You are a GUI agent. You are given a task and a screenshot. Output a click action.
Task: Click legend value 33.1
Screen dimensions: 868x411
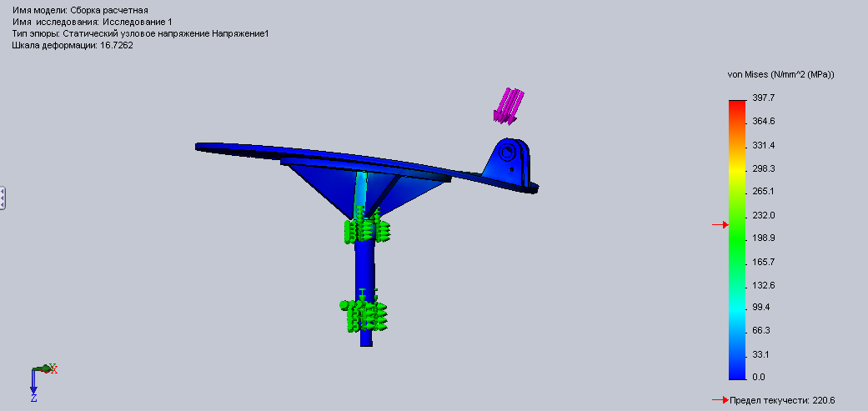761,354
